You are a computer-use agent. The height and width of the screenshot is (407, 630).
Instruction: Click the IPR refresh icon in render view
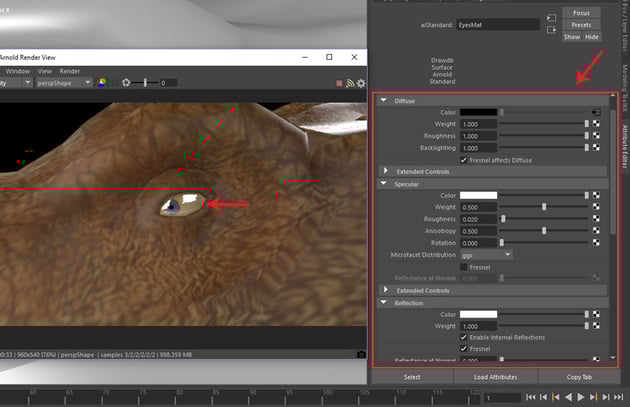350,83
